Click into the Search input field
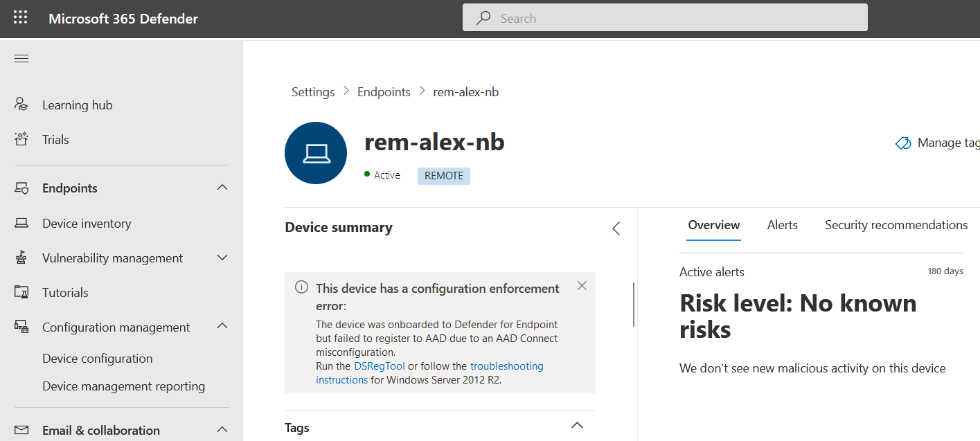Viewport: 980px width, 441px height. tap(665, 18)
